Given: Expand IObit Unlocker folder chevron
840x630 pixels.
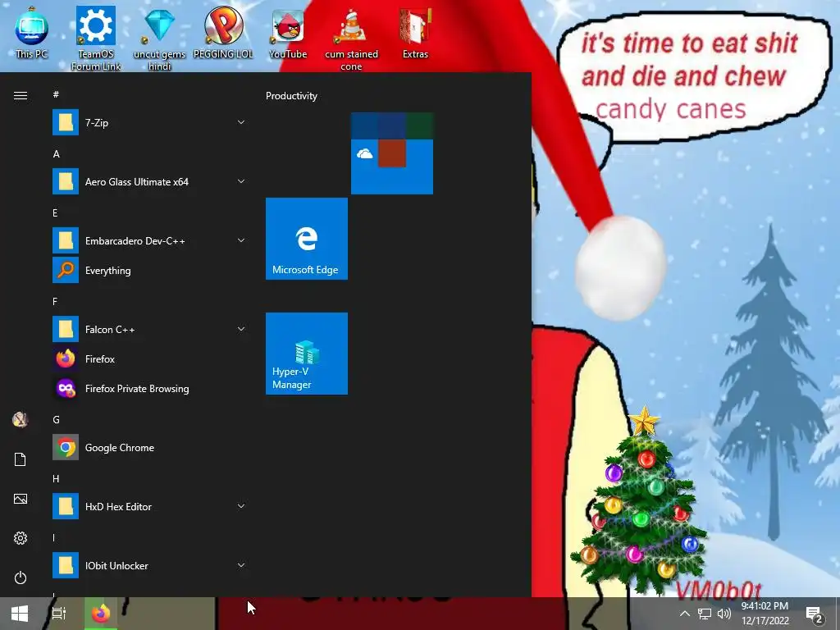Looking at the screenshot, I should coord(241,565).
